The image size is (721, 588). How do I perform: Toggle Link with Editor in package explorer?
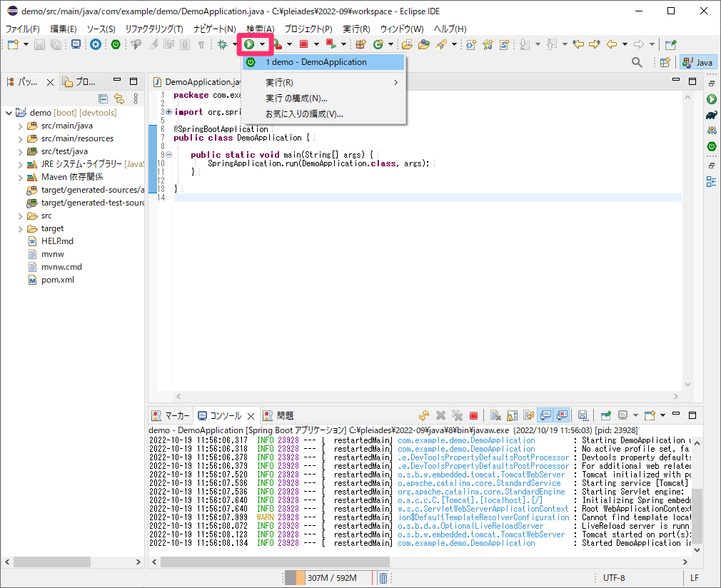click(x=119, y=98)
